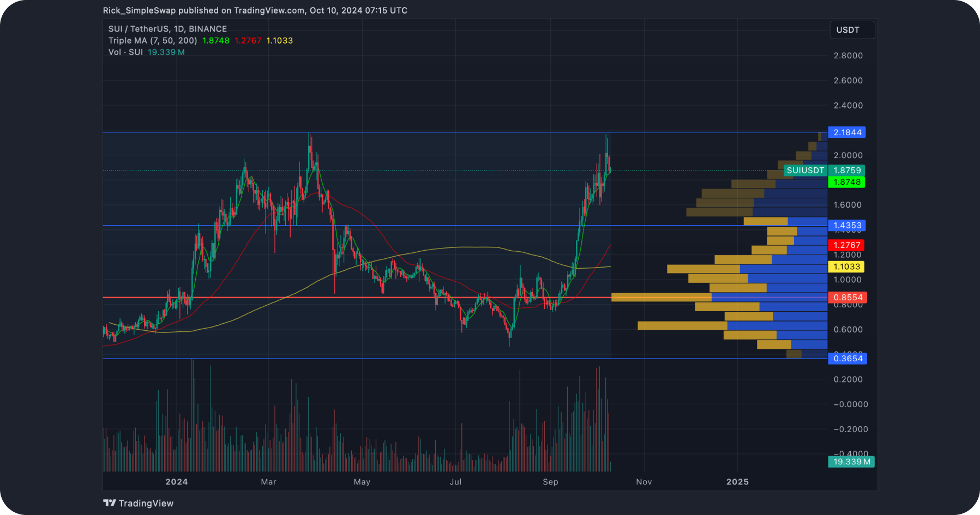Click the 2025 label on the time axis
The height and width of the screenshot is (515, 980).
(737, 482)
